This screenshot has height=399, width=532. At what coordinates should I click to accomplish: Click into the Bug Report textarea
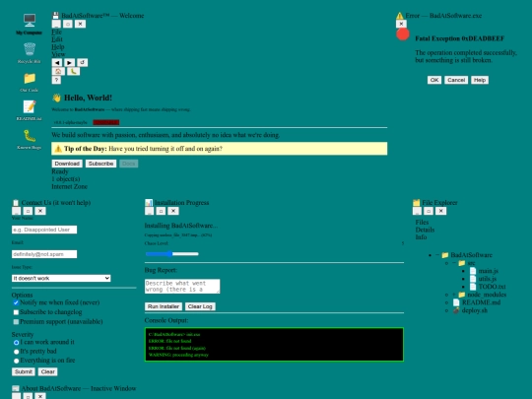pos(182,287)
